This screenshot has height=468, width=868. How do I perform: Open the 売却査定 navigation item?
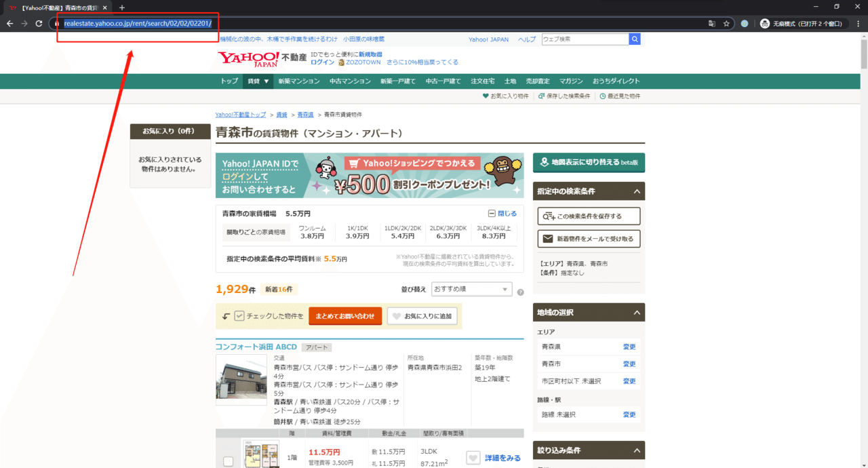click(538, 81)
